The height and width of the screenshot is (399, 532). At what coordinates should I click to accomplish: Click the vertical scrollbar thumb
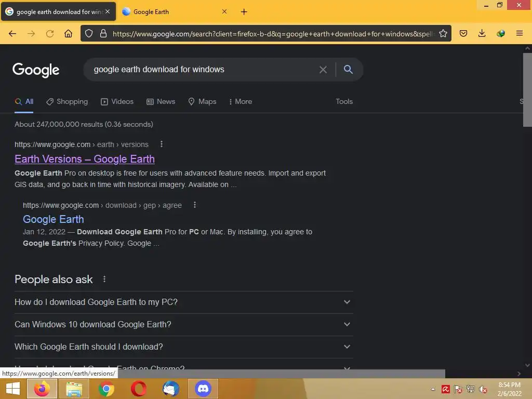pos(527,89)
